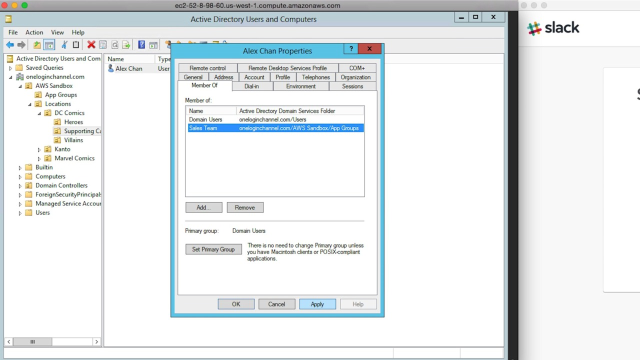640x360 pixels.
Task: Expand the Kanto node
Action: [x=39, y=149]
